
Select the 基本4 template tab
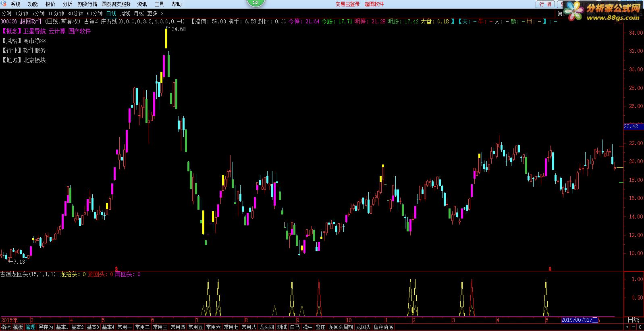coord(108,327)
